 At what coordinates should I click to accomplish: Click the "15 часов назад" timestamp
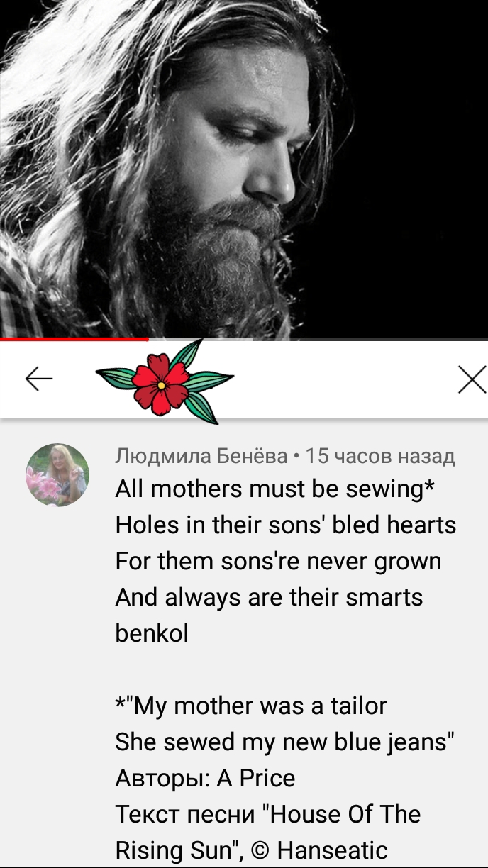pyautogui.click(x=380, y=456)
